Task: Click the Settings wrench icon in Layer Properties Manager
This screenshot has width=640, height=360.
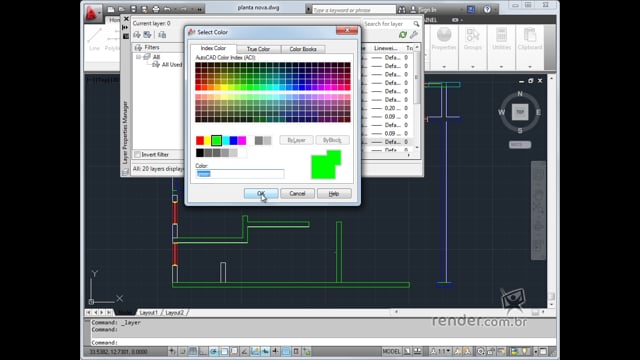Action: (x=414, y=35)
